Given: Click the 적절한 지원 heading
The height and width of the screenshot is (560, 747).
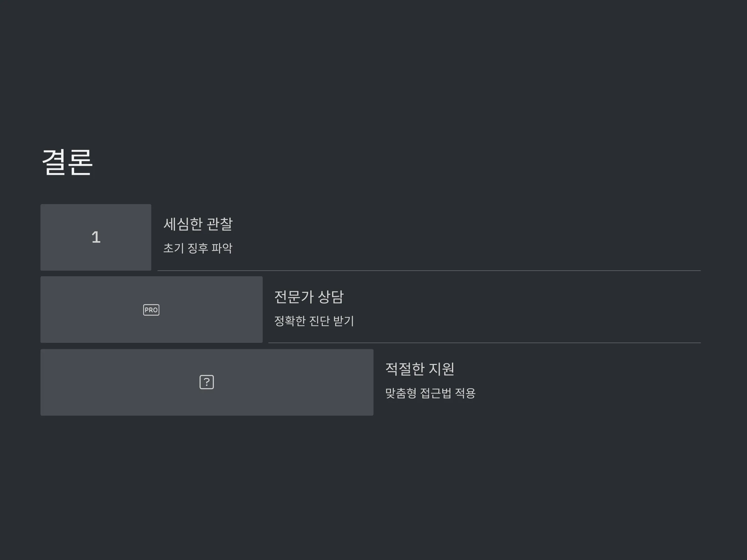Looking at the screenshot, I should (420, 369).
